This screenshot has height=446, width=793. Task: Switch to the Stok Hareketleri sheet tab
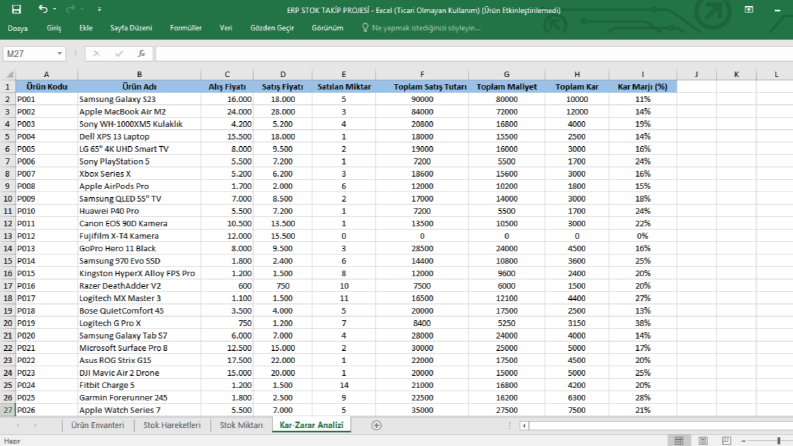pyautogui.click(x=171, y=425)
